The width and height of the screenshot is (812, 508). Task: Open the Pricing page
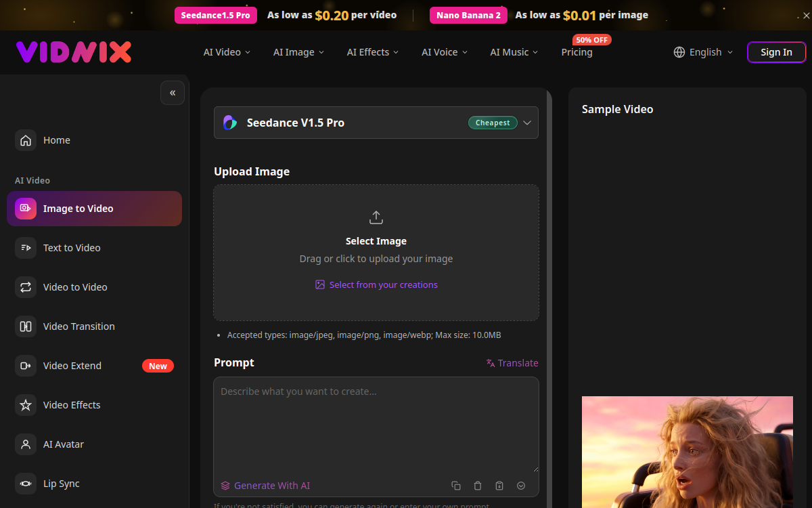point(577,52)
